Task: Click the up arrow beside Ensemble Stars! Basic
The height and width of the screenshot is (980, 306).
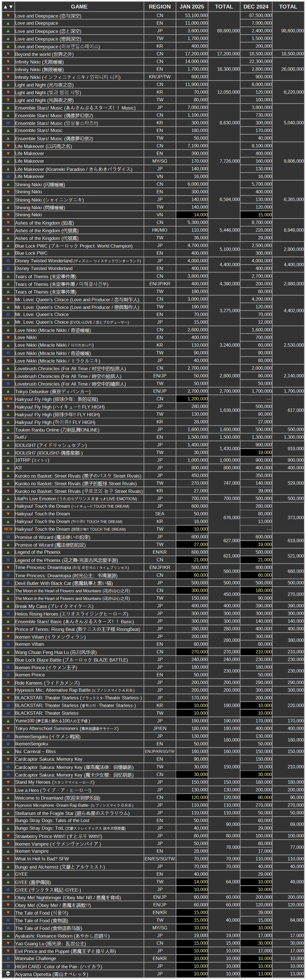Action: 8,621
